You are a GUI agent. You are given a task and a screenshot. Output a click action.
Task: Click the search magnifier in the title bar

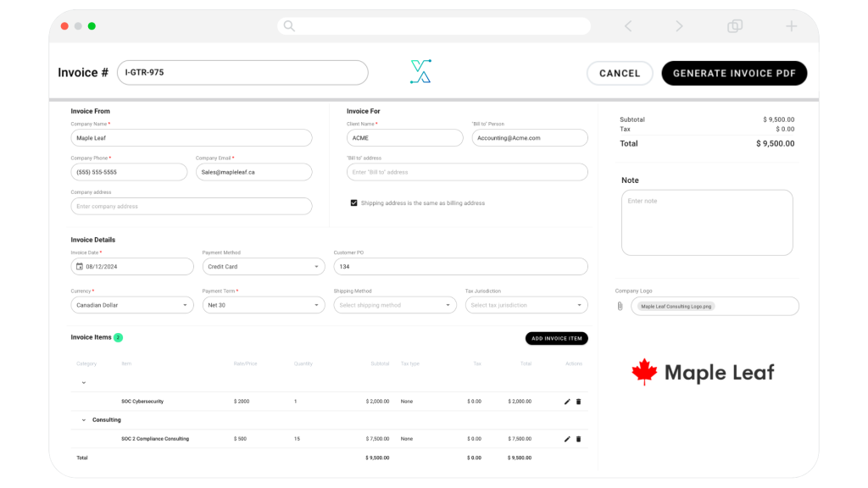288,25
